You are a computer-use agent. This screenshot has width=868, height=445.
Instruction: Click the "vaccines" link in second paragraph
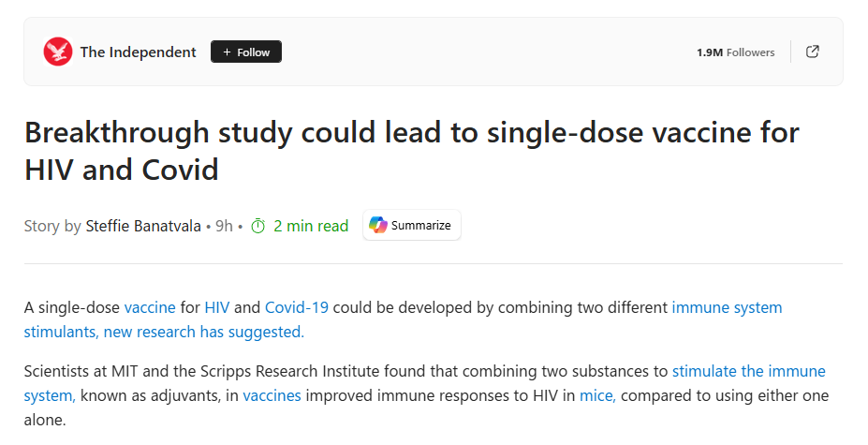pyautogui.click(x=272, y=396)
